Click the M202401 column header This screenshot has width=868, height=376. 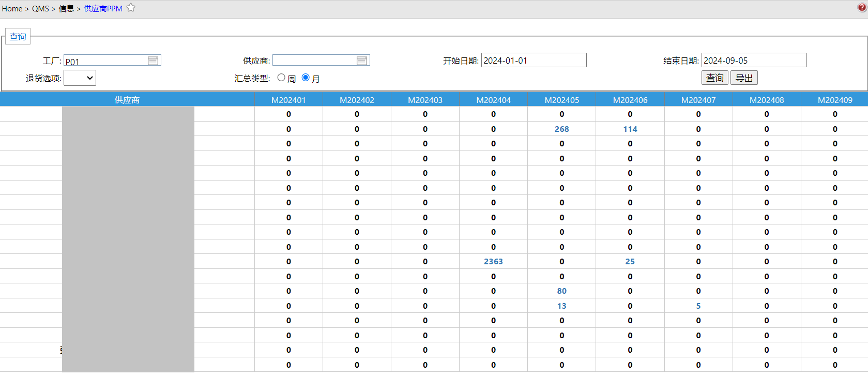point(288,99)
